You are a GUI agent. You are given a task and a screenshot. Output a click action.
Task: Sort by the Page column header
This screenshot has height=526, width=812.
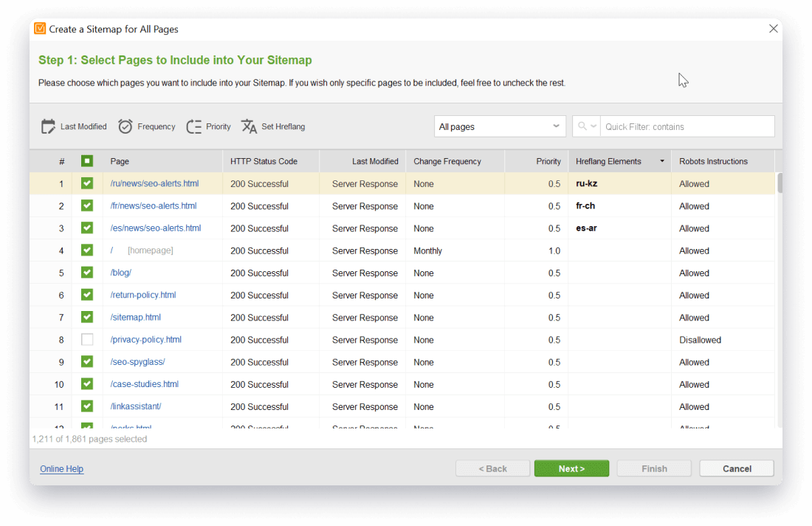(162, 161)
